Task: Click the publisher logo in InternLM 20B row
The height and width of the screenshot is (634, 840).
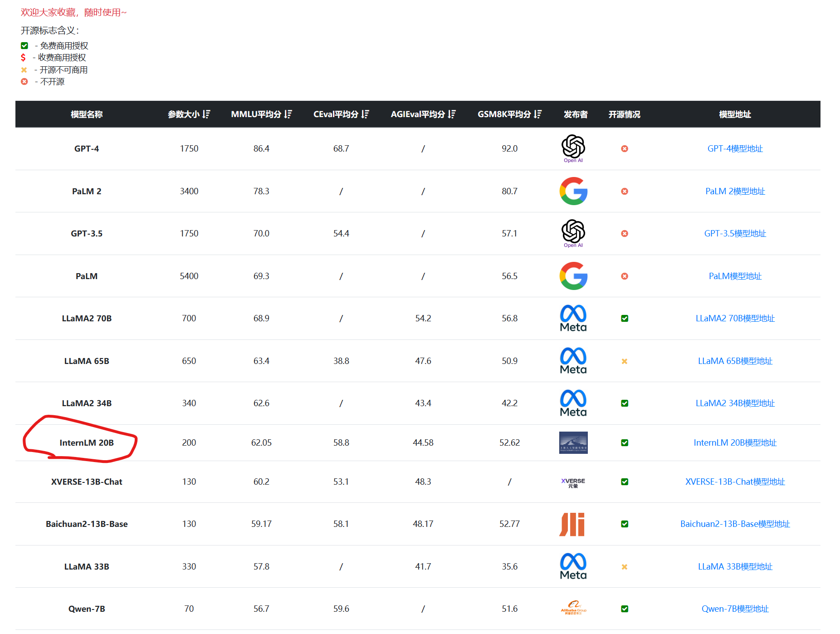Action: (x=573, y=442)
